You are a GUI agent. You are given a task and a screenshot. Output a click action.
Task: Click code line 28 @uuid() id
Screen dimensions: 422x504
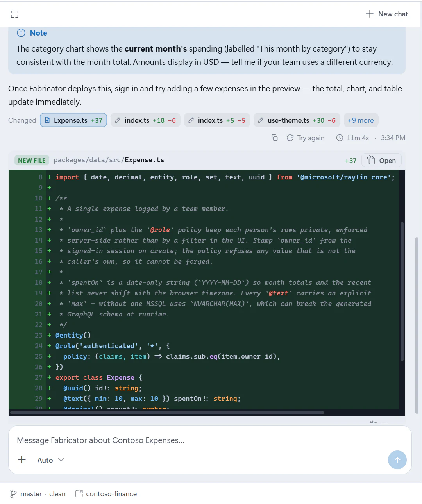pyautogui.click(x=102, y=388)
